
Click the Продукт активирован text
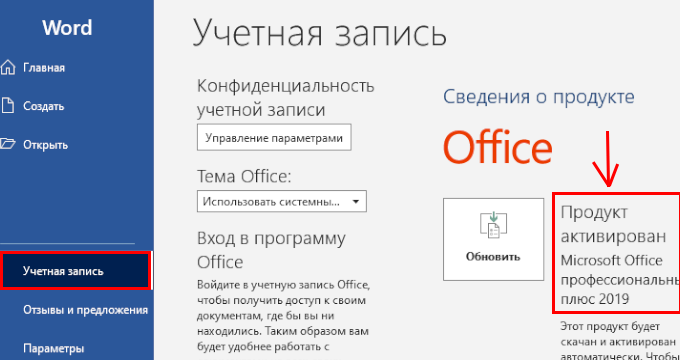point(613,224)
